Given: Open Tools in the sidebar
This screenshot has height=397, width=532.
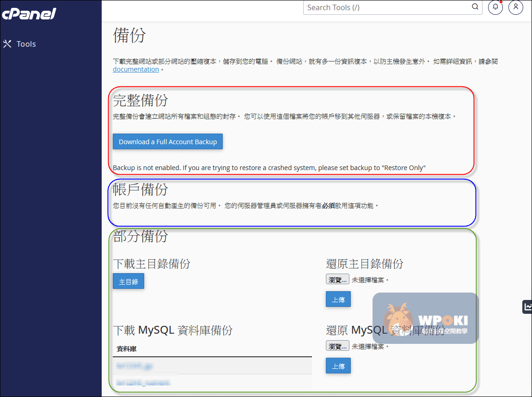Looking at the screenshot, I should coord(26,44).
